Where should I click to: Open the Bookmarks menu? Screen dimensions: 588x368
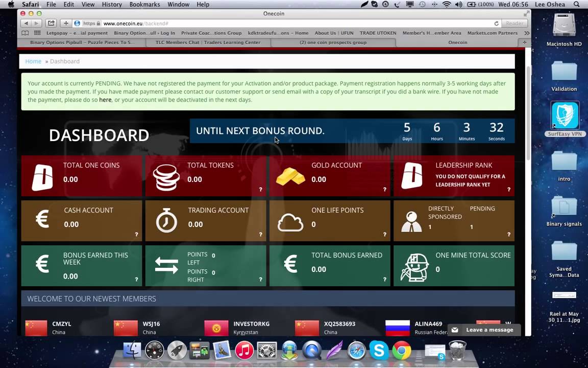[x=145, y=5]
